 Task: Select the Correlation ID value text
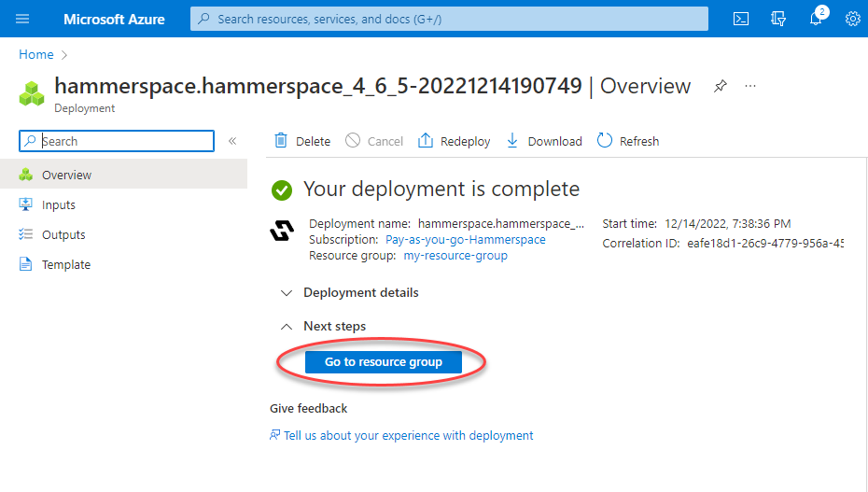click(x=765, y=244)
